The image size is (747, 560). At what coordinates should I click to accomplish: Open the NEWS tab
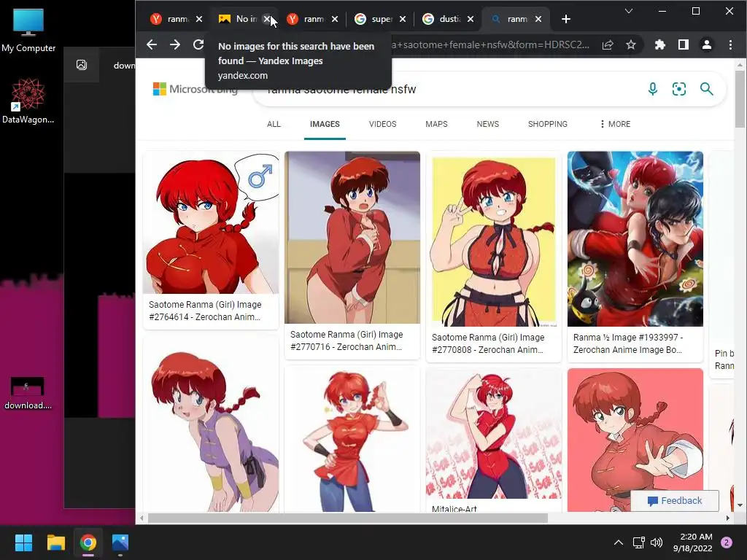coord(488,124)
